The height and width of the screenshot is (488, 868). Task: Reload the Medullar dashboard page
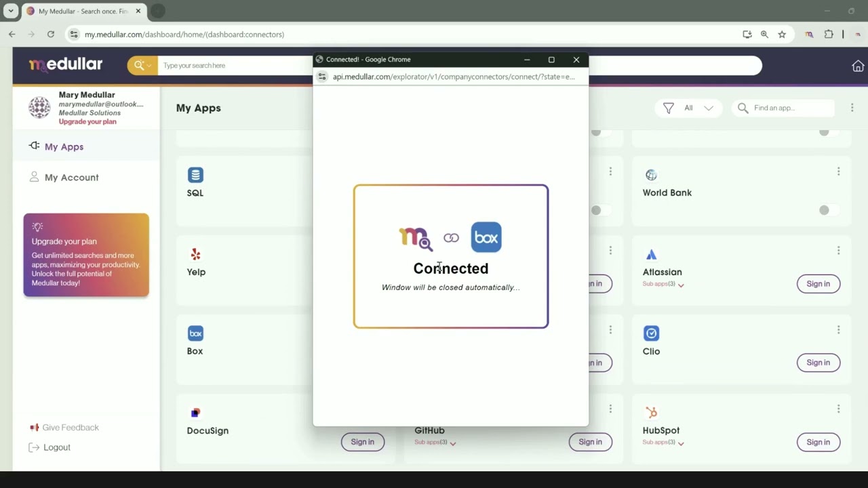51,35
